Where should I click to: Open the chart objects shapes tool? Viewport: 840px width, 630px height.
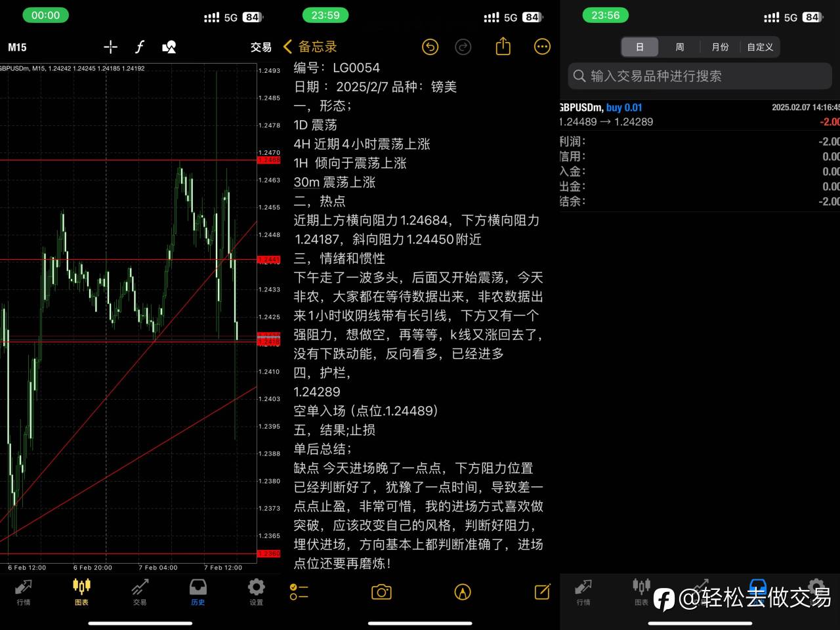[x=169, y=47]
